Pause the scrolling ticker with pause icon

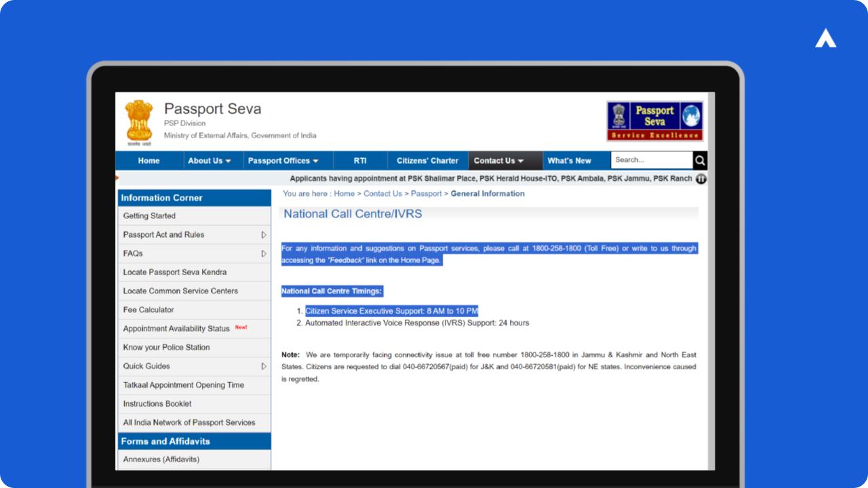point(701,179)
